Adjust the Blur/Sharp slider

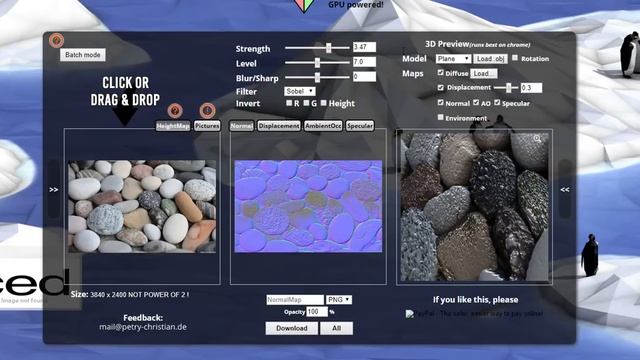click(317, 77)
